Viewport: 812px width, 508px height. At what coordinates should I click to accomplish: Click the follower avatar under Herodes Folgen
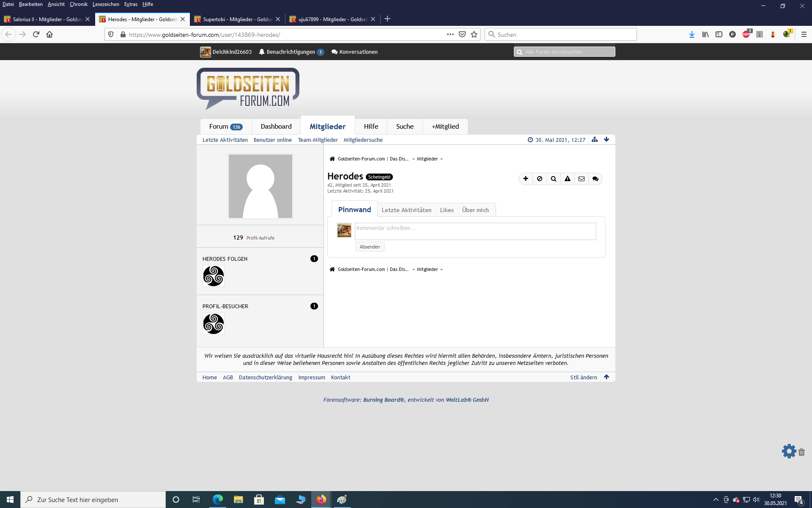[x=214, y=276]
